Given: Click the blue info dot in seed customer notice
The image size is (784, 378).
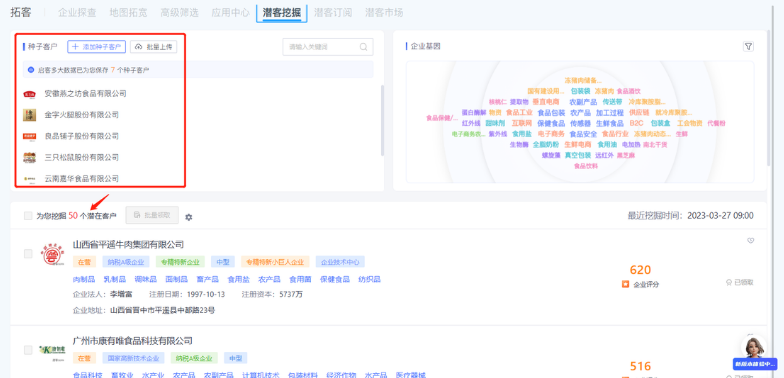Looking at the screenshot, I should coord(31,70).
